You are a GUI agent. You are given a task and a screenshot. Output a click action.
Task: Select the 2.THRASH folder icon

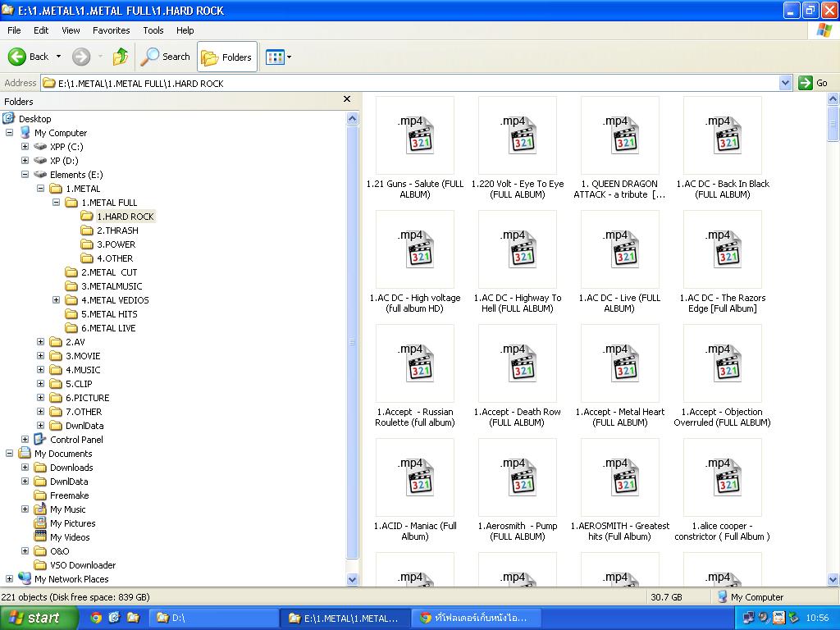click(87, 231)
